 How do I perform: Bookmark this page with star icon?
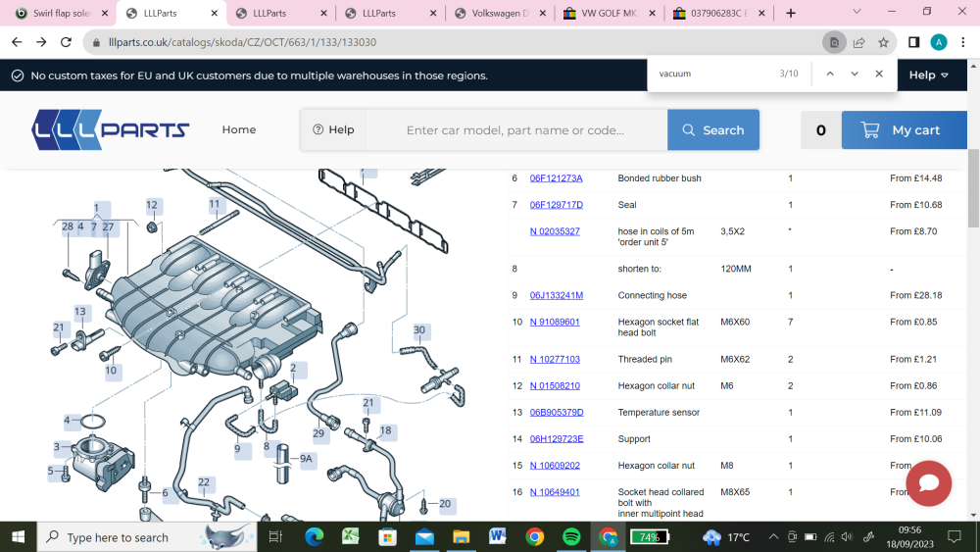883,42
